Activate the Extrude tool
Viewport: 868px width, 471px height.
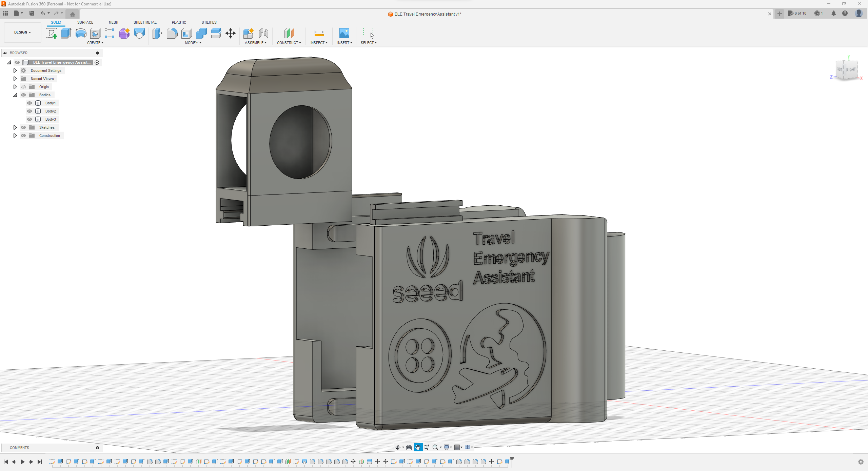point(66,33)
